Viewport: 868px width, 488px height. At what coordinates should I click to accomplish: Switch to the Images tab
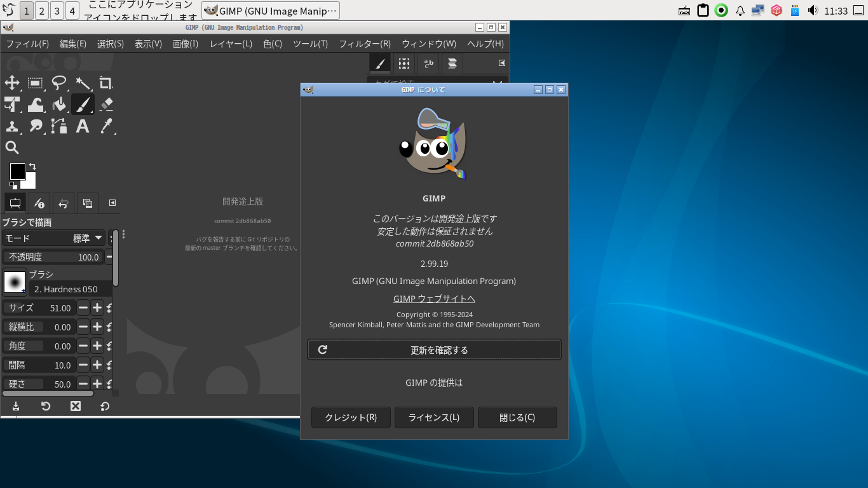pos(88,203)
